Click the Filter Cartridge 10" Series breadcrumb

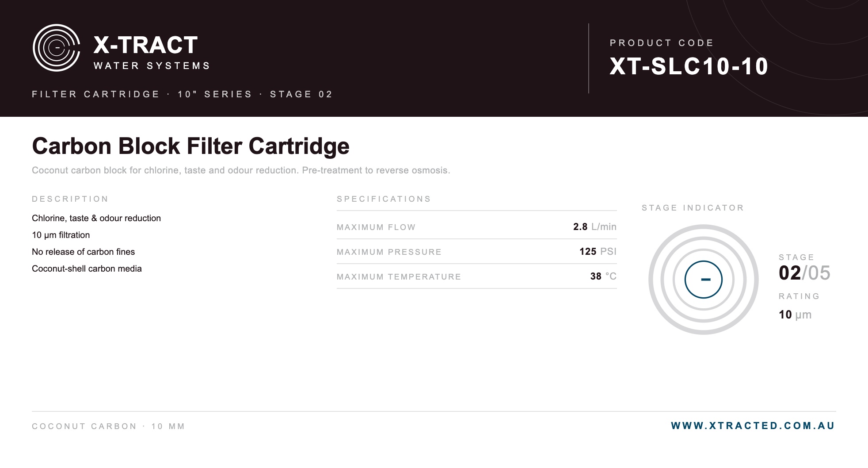(x=182, y=94)
